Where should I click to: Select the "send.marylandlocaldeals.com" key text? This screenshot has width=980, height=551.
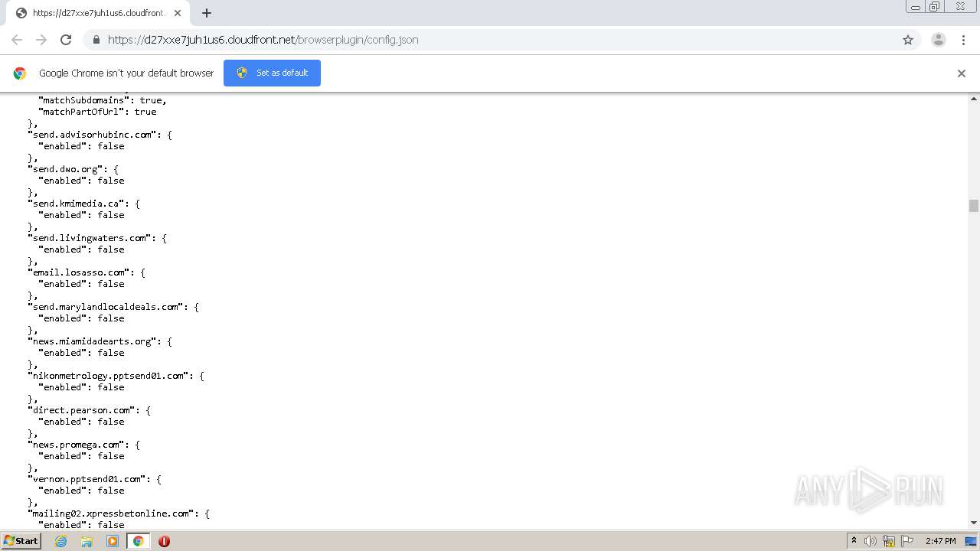106,307
